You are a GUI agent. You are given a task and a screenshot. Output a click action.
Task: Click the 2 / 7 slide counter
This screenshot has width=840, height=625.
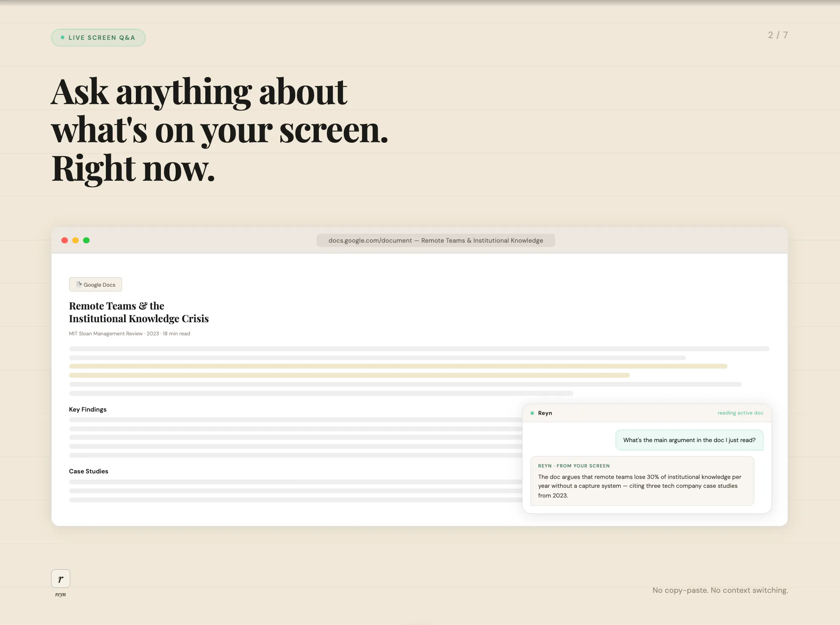click(x=778, y=35)
